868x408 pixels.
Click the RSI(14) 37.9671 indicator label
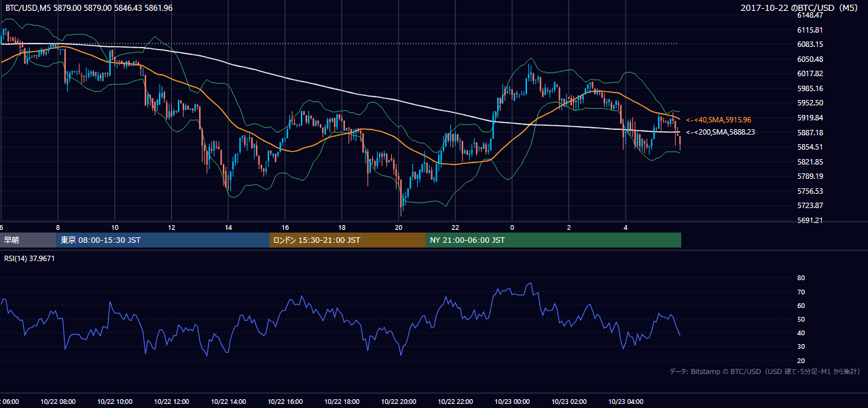[30, 258]
